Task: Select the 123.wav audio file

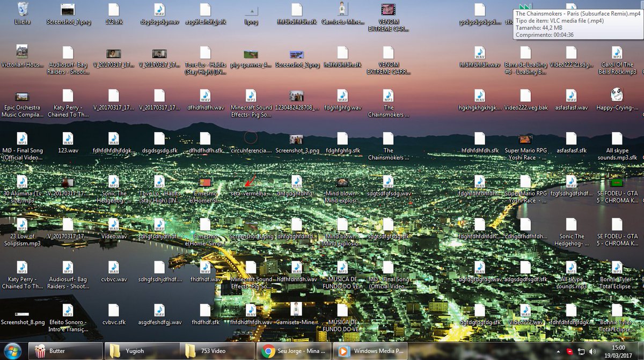Action: pos(68,142)
